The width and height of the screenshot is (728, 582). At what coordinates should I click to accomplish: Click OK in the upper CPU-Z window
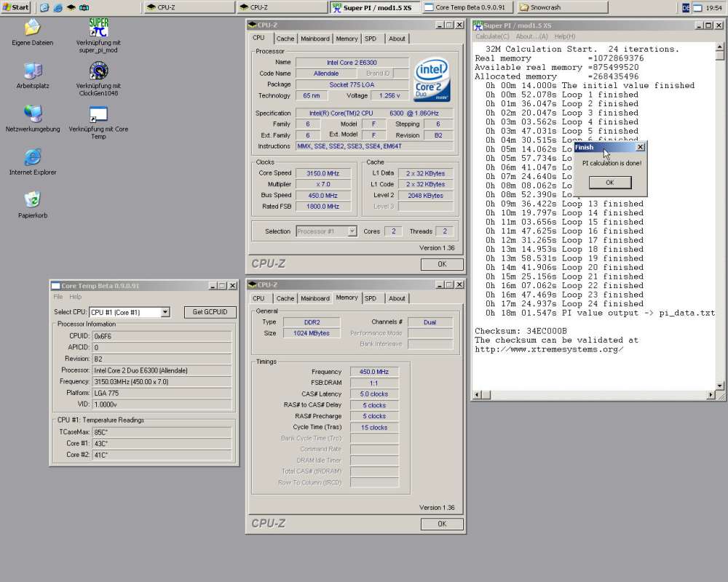(442, 264)
